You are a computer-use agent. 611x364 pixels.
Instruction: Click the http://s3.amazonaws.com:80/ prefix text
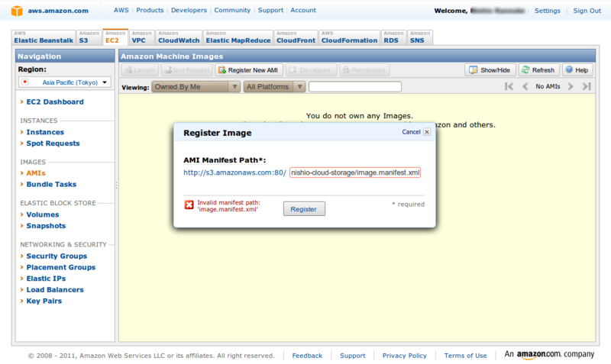pos(235,172)
